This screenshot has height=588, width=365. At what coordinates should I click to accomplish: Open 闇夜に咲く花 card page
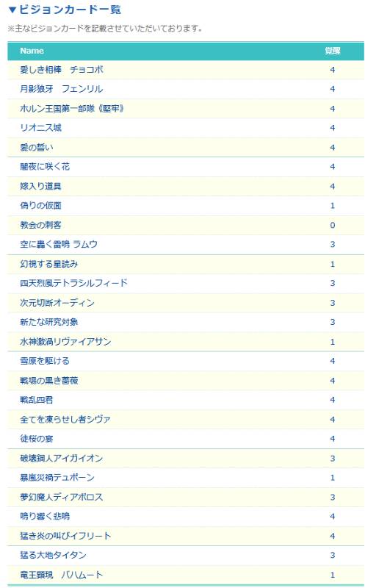point(45,167)
